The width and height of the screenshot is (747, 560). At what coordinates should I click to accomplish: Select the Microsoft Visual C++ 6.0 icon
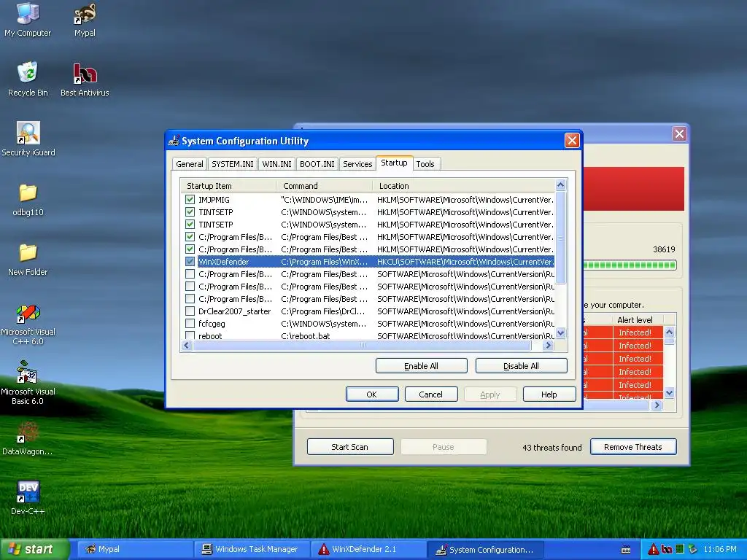point(28,324)
